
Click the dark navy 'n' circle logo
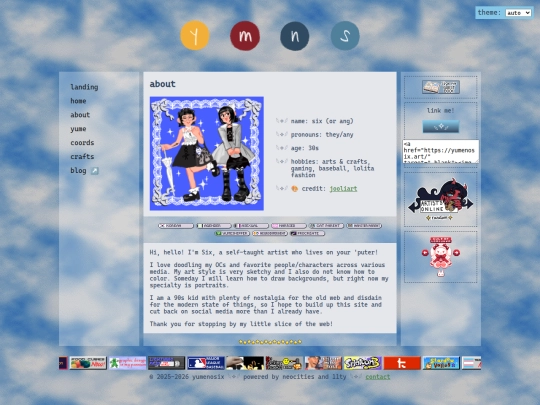click(x=295, y=36)
